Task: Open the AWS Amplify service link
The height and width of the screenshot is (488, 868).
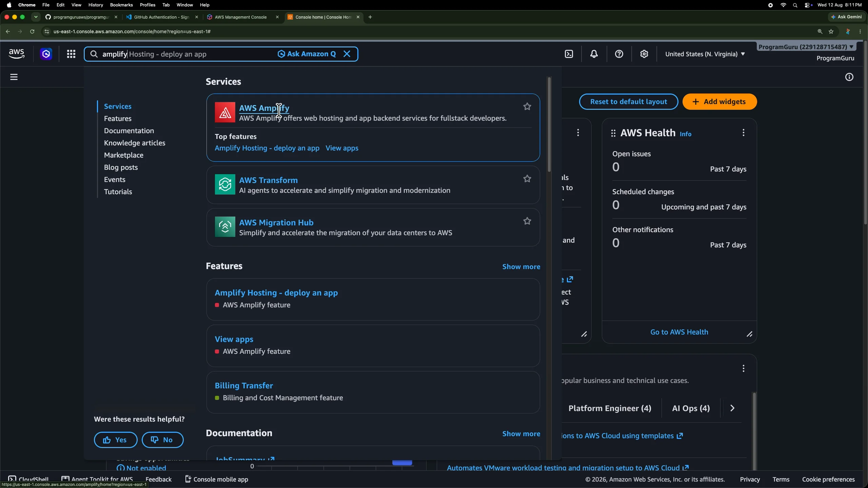Action: tap(264, 108)
